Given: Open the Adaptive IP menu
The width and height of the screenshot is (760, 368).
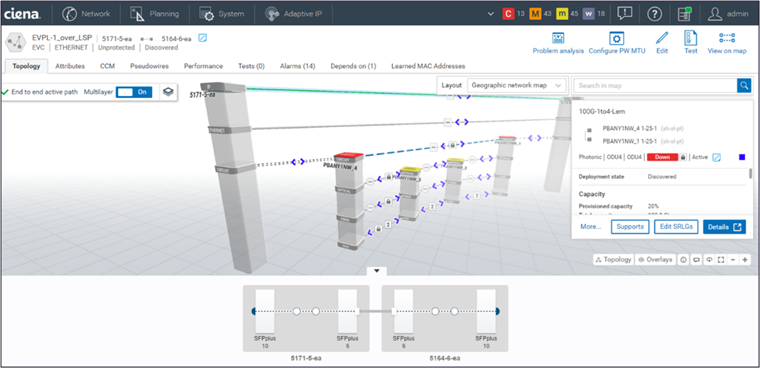Looking at the screenshot, I should tap(293, 14).
